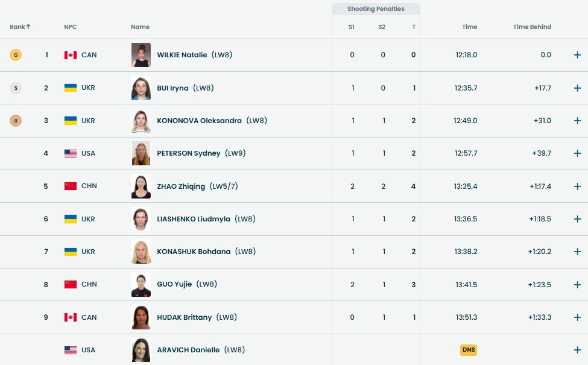Click the Name column header
This screenshot has height=365, width=588.
pos(140,27)
